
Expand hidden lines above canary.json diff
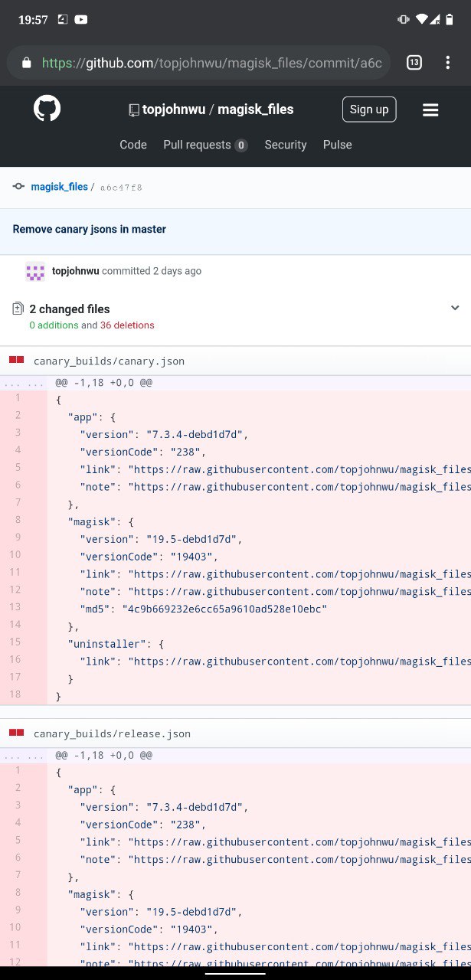point(24,383)
